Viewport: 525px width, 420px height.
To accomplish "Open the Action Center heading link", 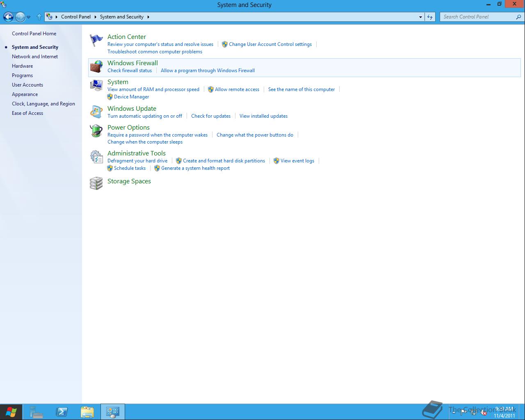I will (x=127, y=37).
